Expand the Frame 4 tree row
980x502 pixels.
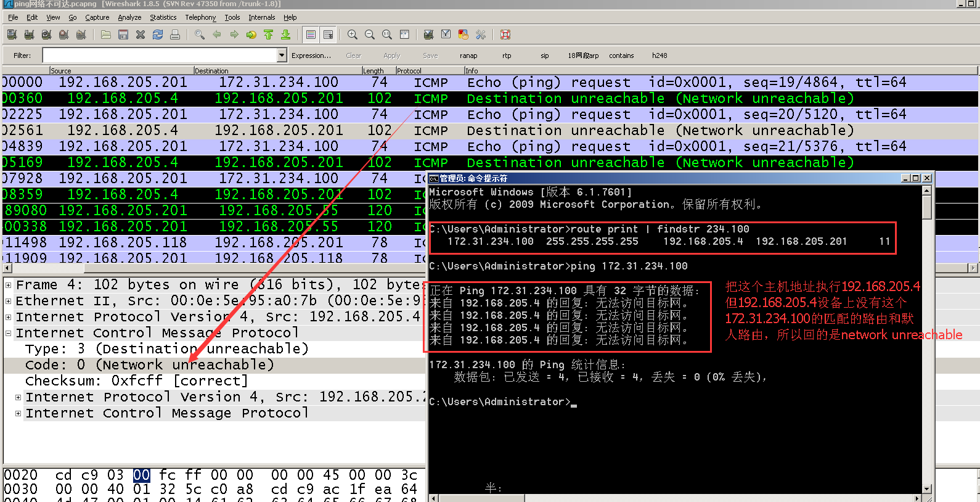[x=8, y=285]
